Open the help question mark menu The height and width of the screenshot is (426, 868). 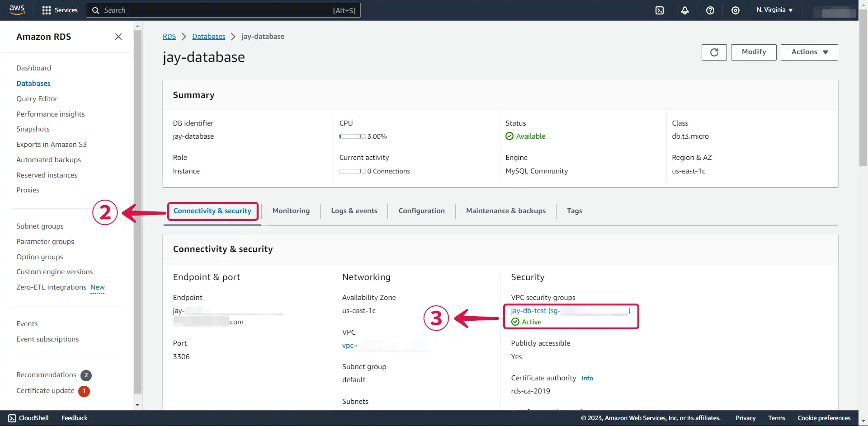pyautogui.click(x=710, y=10)
